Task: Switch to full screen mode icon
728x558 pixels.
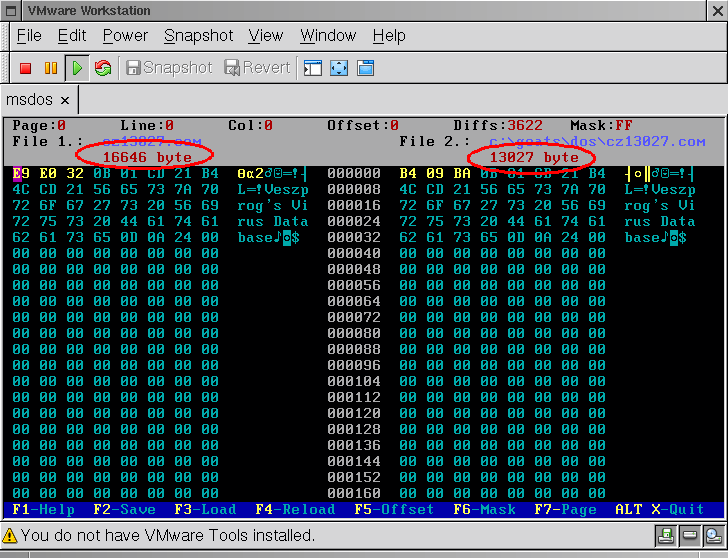Action: pos(339,68)
